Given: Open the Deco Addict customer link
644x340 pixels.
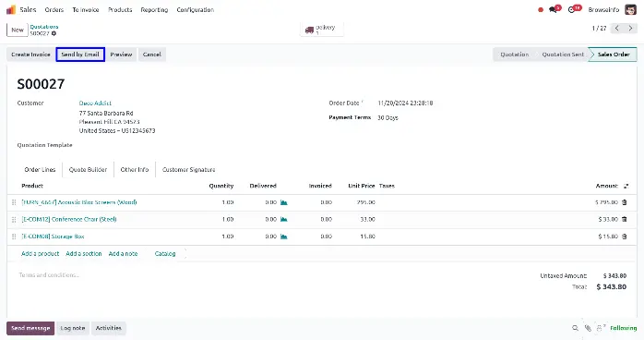Looking at the screenshot, I should [x=95, y=103].
